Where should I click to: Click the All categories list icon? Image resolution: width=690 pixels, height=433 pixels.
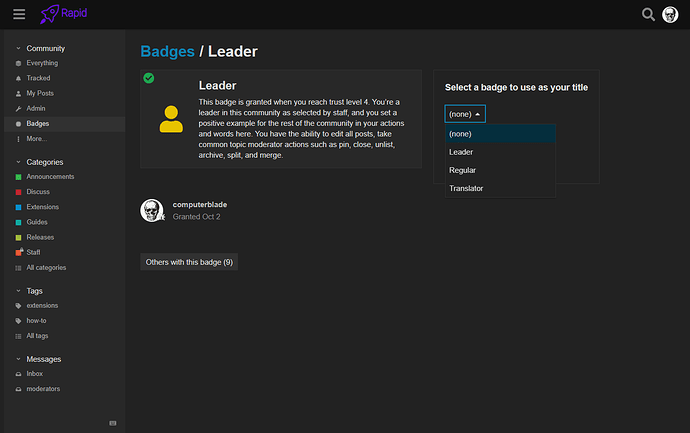[x=18, y=268]
